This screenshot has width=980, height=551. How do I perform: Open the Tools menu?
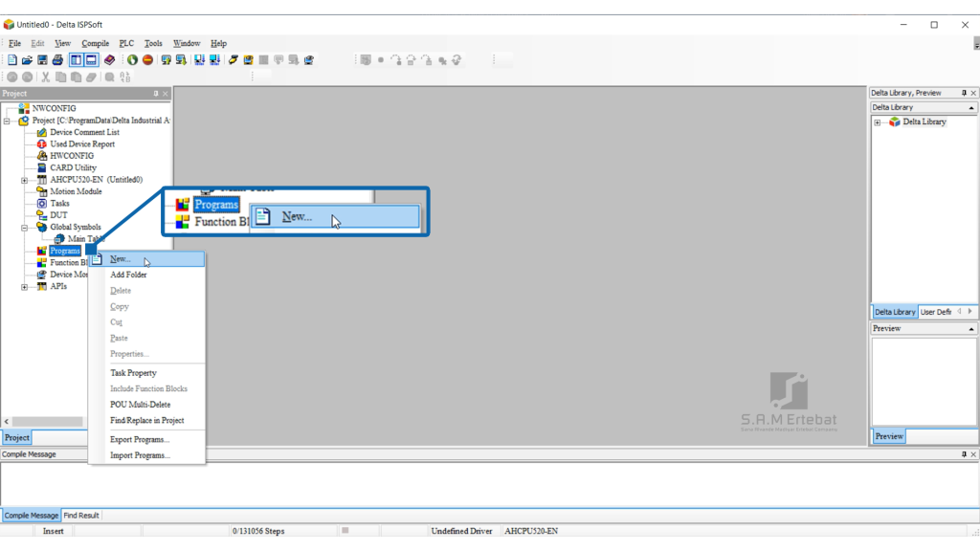tap(153, 43)
